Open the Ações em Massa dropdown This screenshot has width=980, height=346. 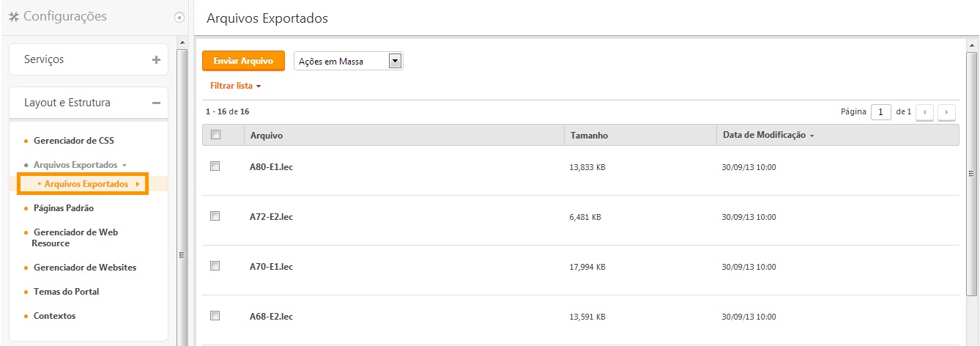tap(349, 62)
